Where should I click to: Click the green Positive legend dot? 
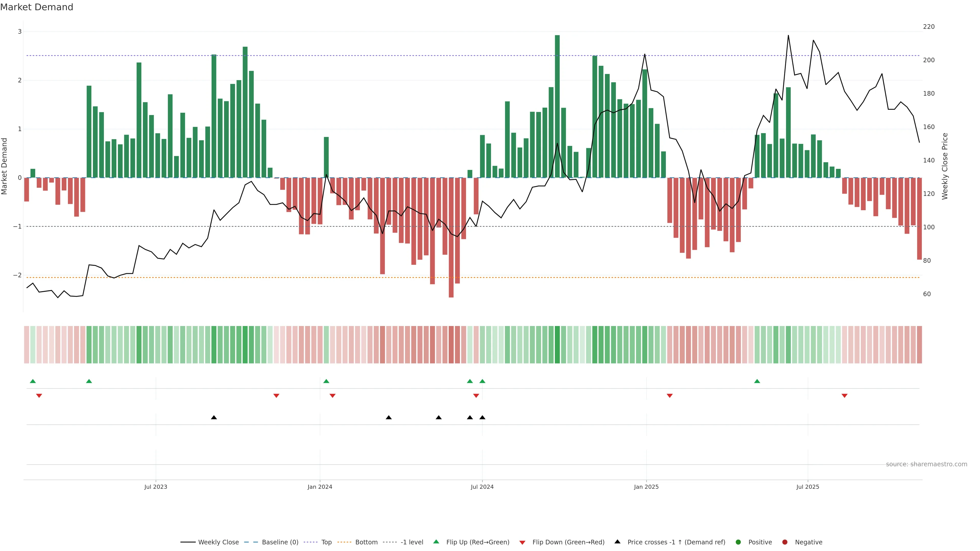738,542
